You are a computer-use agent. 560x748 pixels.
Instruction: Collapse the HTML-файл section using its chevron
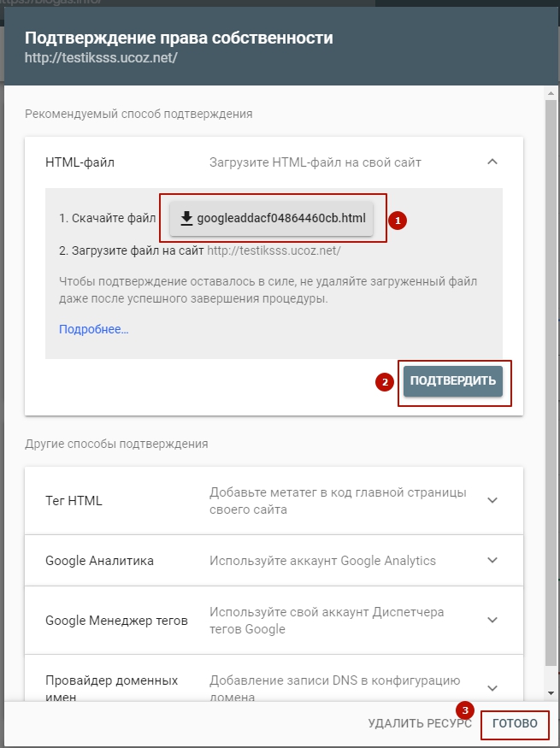click(x=492, y=161)
